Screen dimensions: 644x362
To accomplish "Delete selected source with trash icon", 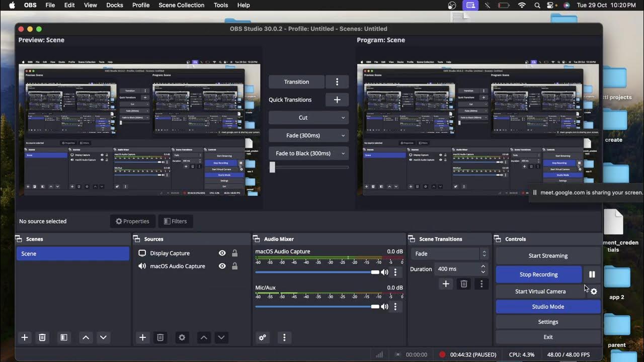I will click(160, 337).
